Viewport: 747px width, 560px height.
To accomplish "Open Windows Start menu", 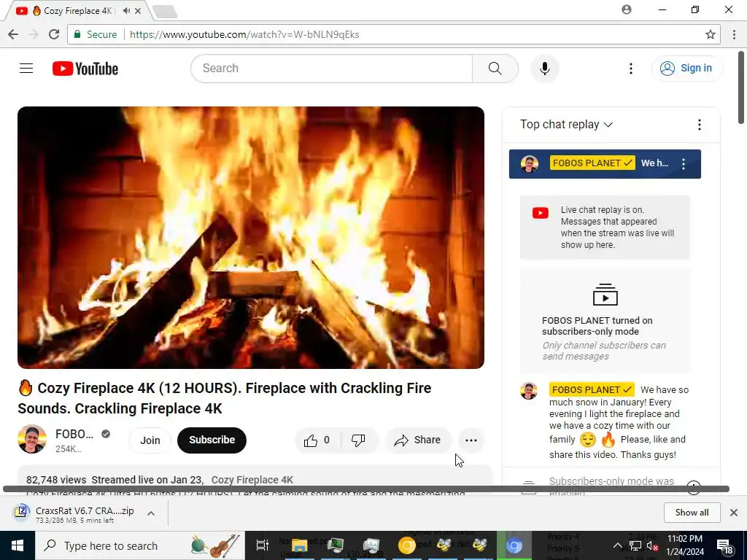I will pyautogui.click(x=18, y=545).
